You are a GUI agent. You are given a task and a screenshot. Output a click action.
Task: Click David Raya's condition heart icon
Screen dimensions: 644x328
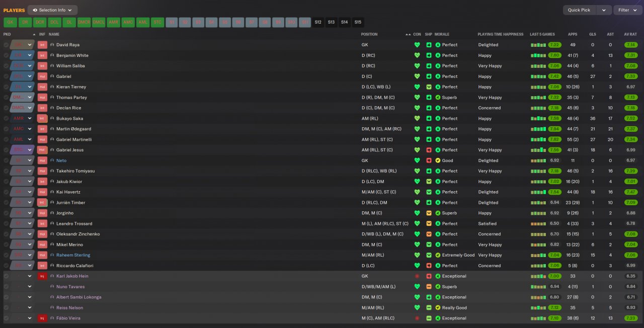click(417, 45)
